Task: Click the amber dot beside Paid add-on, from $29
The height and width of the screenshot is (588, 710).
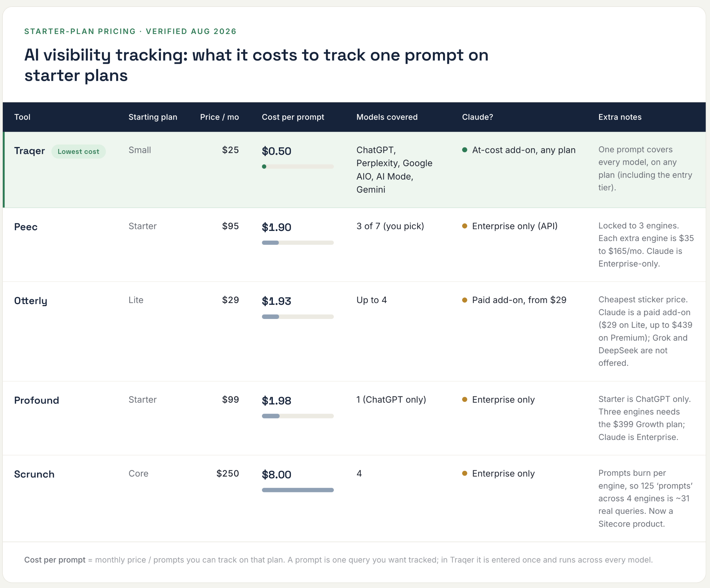Action: [465, 300]
